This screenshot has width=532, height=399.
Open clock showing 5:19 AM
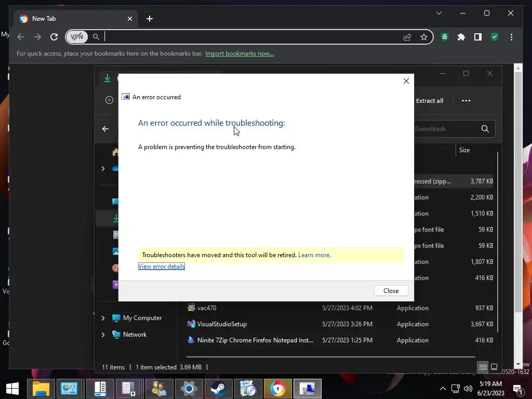coord(490,389)
